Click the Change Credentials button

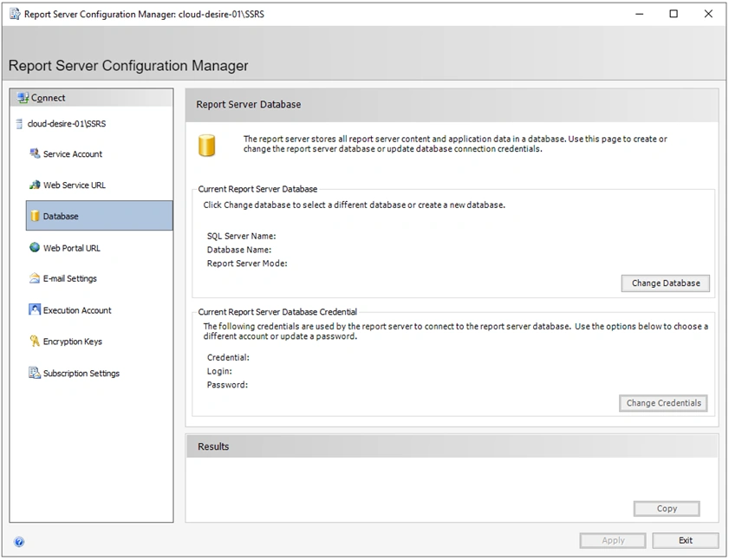[x=663, y=403]
